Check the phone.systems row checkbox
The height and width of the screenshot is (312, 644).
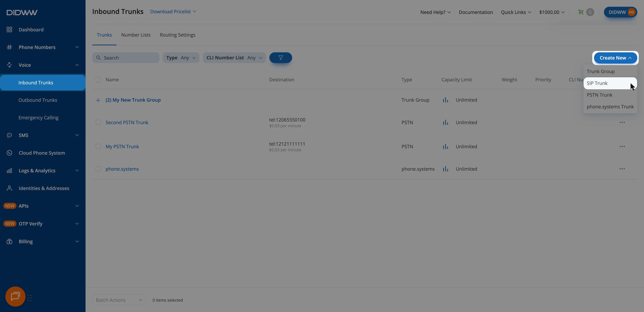[98, 169]
